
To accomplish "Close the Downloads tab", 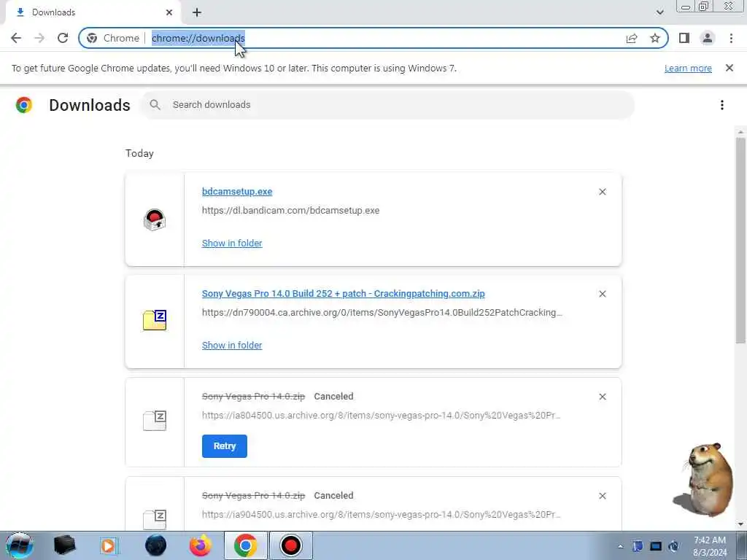I will [x=169, y=12].
